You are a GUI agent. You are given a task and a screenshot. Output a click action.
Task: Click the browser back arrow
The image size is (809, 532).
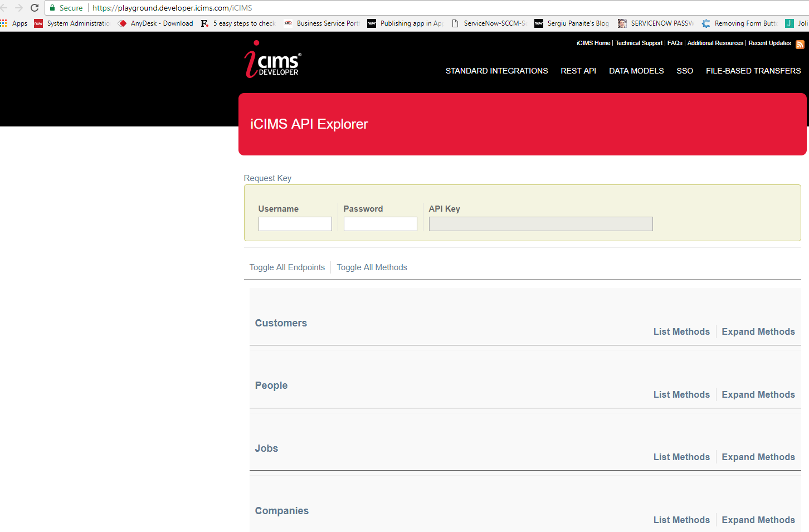coord(3,8)
